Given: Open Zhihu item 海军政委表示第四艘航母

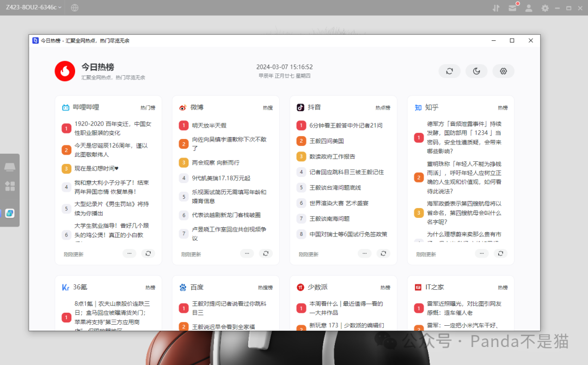Looking at the screenshot, I should click(x=464, y=212).
